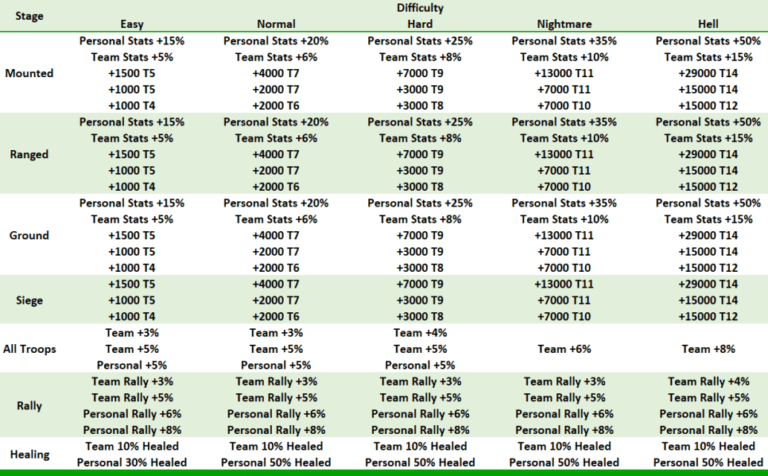Viewport: 768px width, 476px height.
Task: Select the Team +4% cell under Hard
Action: (420, 333)
